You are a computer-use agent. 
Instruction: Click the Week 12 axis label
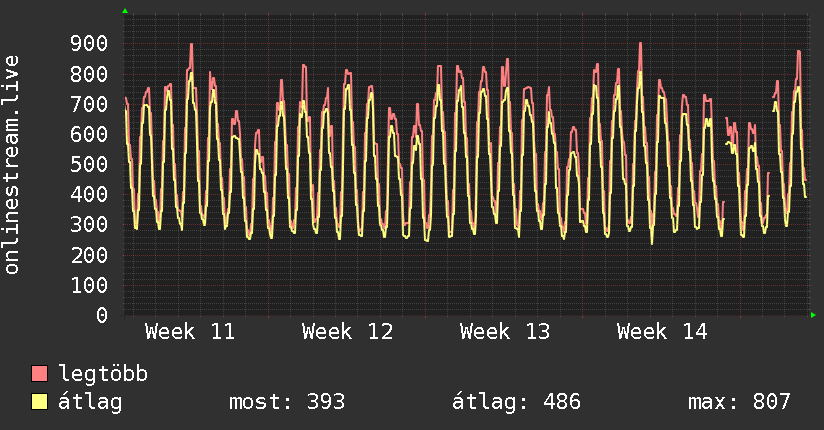pos(347,332)
